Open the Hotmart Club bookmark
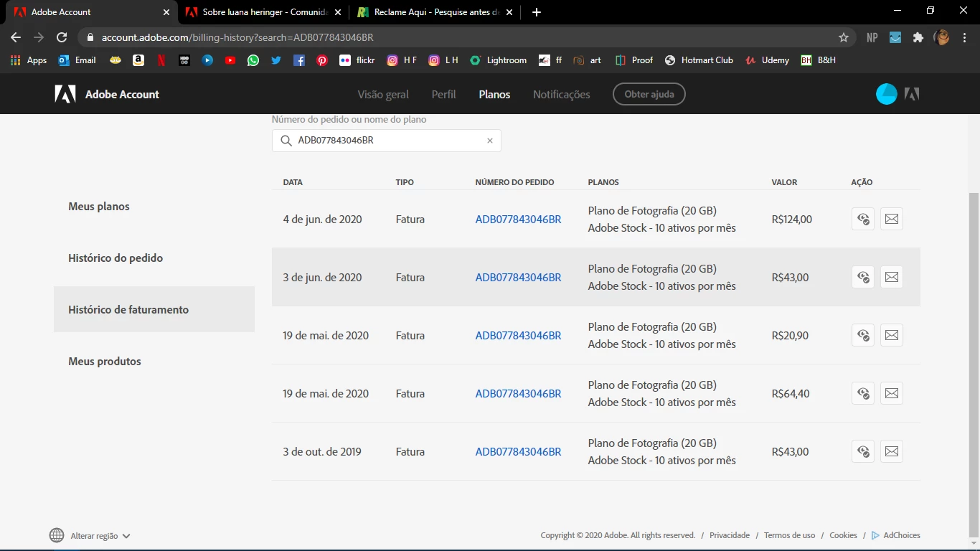This screenshot has width=980, height=551. [699, 60]
